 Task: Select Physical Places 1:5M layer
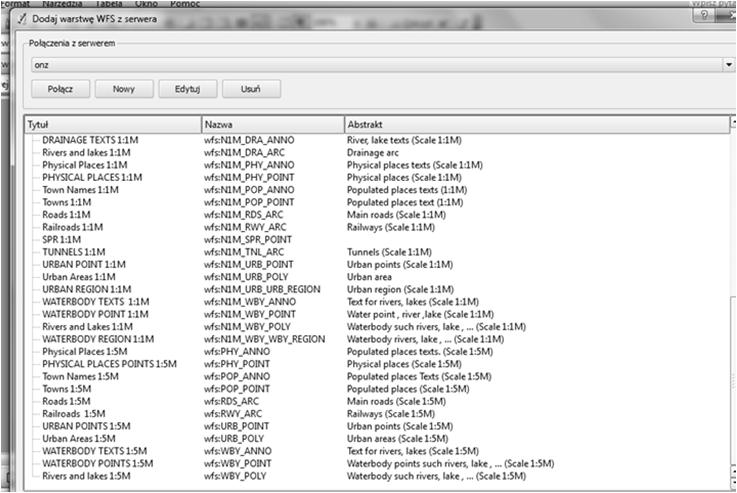point(85,352)
